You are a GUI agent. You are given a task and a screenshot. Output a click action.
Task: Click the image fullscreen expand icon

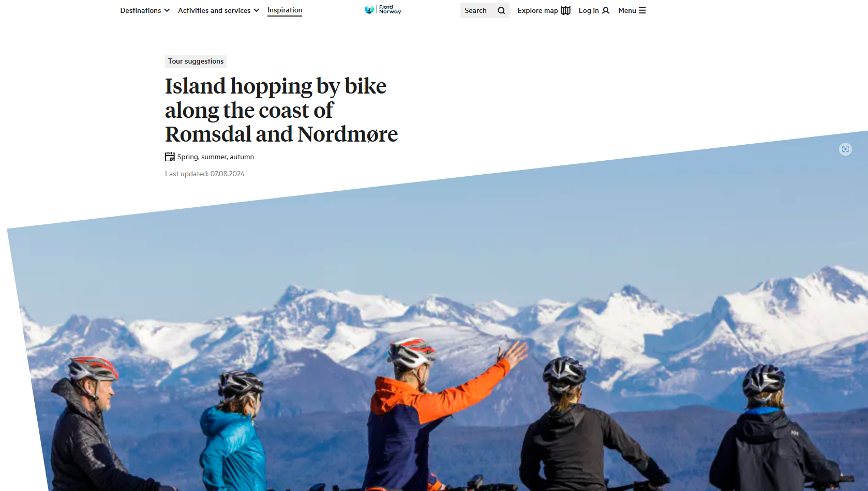845,149
